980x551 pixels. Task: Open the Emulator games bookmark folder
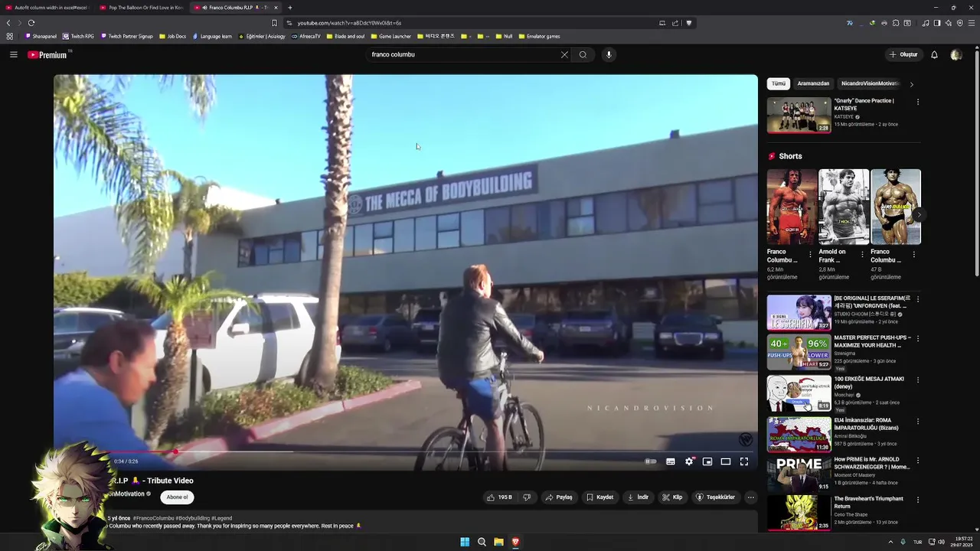539,36
